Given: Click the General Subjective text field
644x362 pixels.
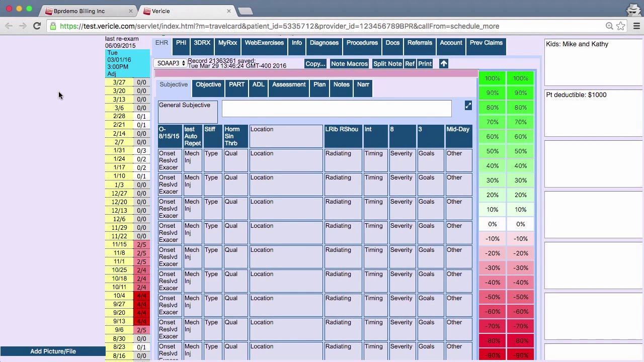Looking at the screenshot, I should coord(337,109).
